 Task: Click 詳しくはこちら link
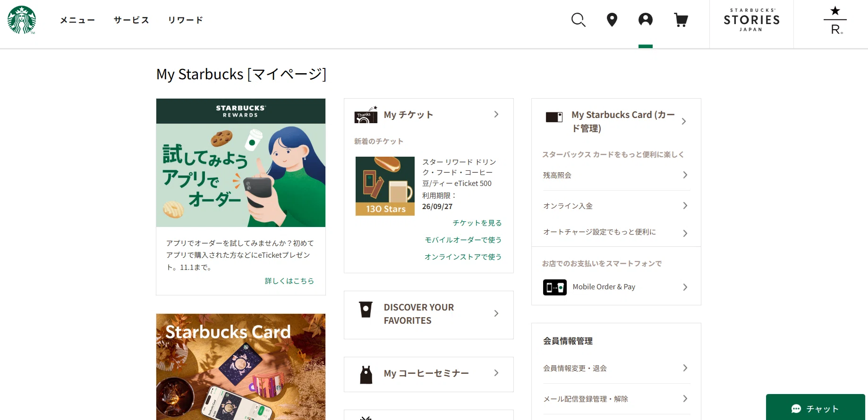pos(289,281)
